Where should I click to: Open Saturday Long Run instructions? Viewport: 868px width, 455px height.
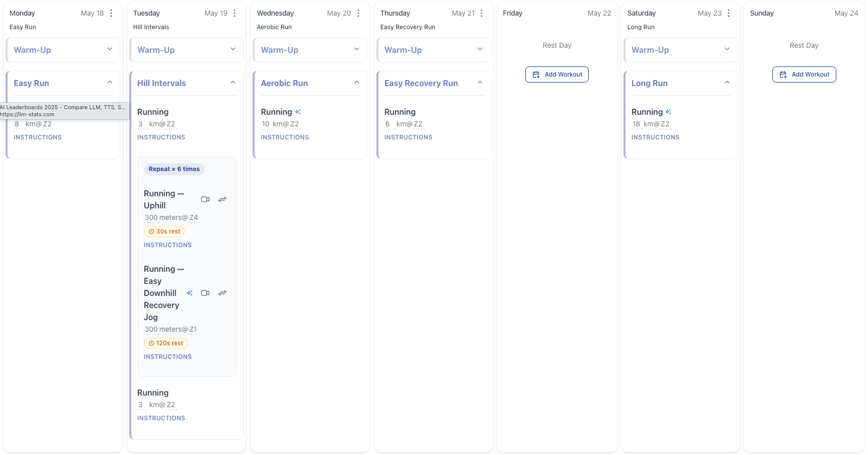point(655,137)
